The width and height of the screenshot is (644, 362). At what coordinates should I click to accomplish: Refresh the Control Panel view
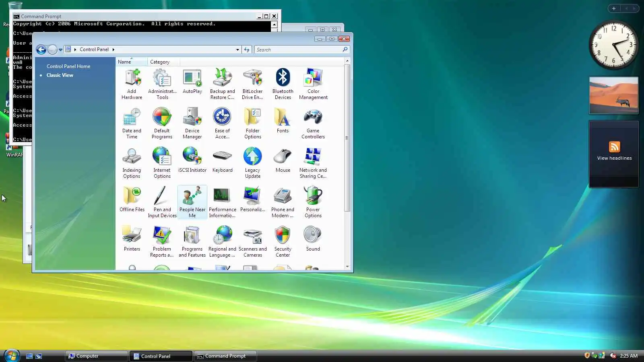click(247, 49)
